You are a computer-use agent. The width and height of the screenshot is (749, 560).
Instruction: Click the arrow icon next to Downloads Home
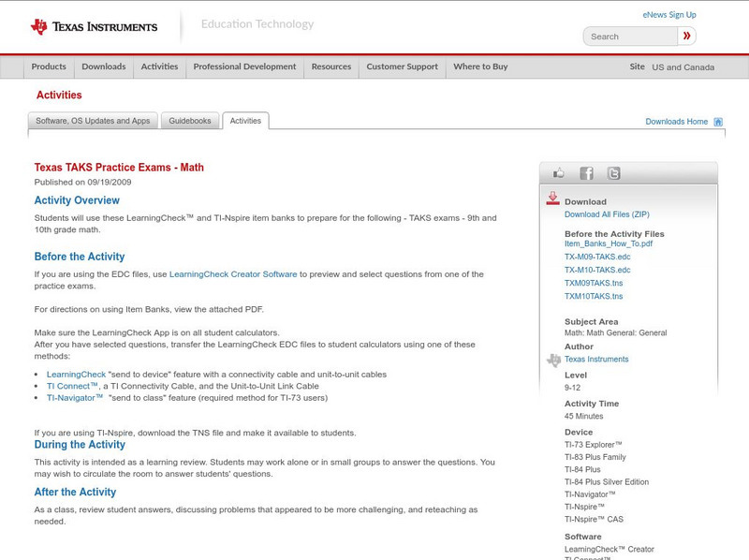(x=717, y=121)
